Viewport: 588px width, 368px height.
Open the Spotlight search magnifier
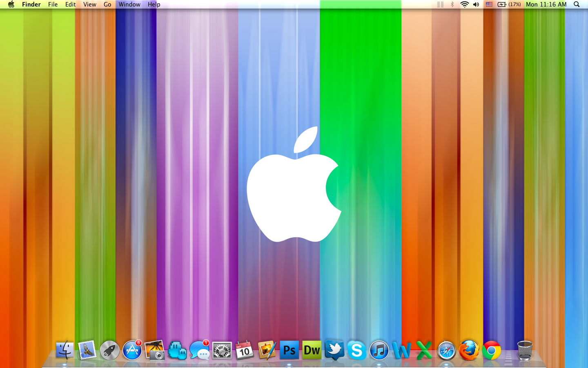(576, 4)
